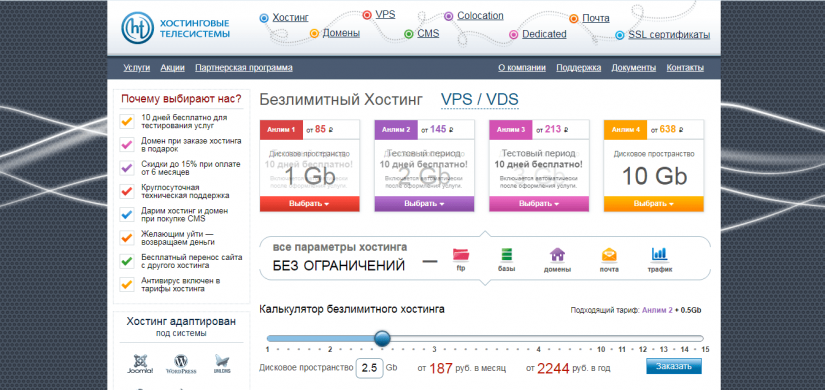
Task: Open the О компании menu item
Action: pyautogui.click(x=522, y=68)
